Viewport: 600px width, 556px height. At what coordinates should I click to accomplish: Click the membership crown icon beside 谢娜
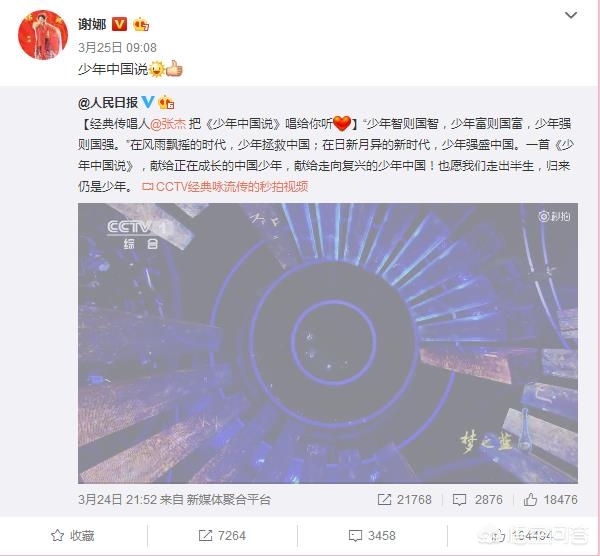(x=141, y=24)
